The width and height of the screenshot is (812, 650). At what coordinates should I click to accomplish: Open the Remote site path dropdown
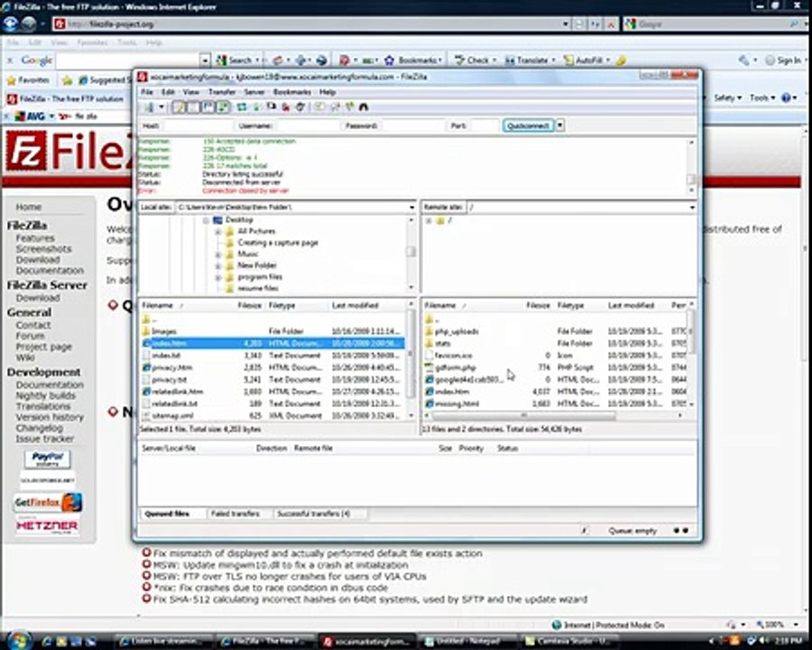click(x=692, y=208)
